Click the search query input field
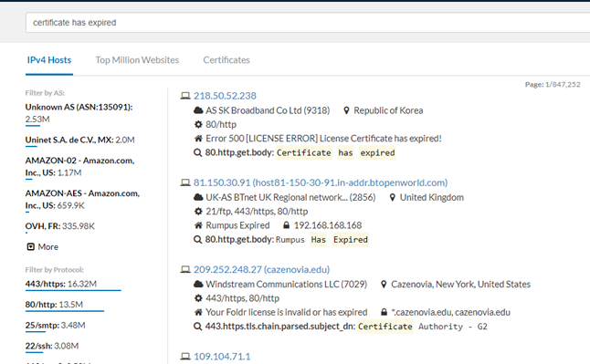 point(308,23)
